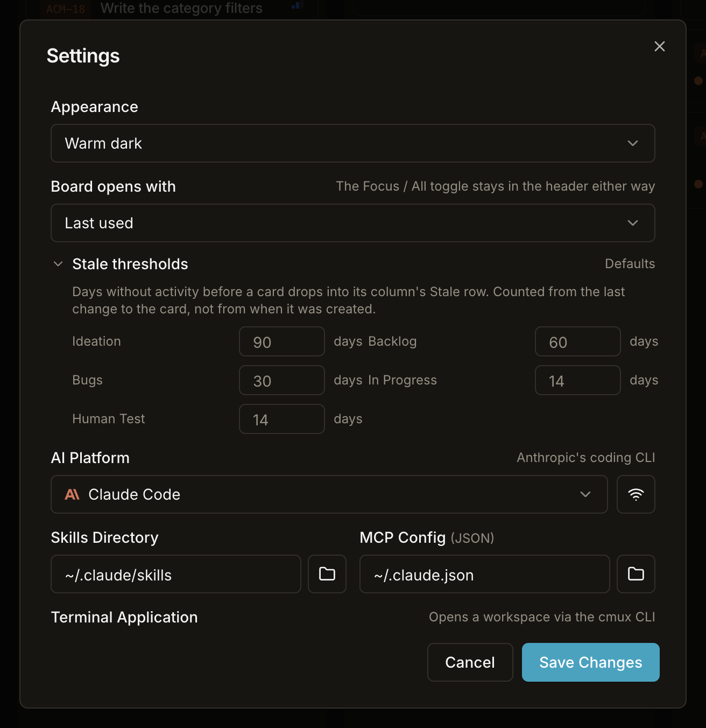This screenshot has width=706, height=728.
Task: Click "Opens a workspace via the cmux CLI" text
Action: coord(542,617)
